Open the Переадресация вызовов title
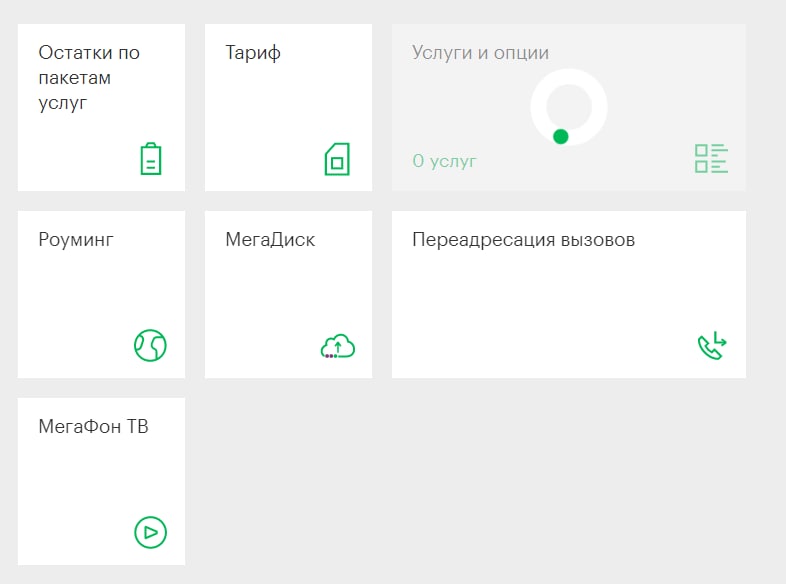The image size is (786, 584). coord(523,240)
